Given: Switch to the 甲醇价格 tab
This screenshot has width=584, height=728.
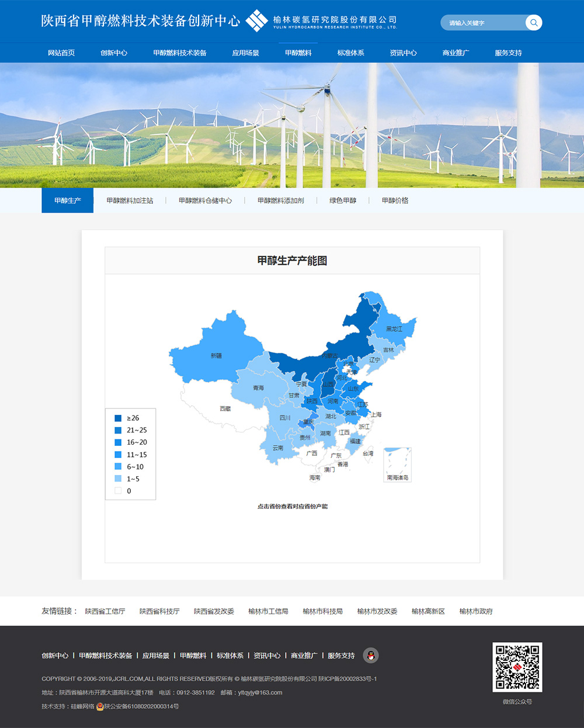Looking at the screenshot, I should click(395, 200).
